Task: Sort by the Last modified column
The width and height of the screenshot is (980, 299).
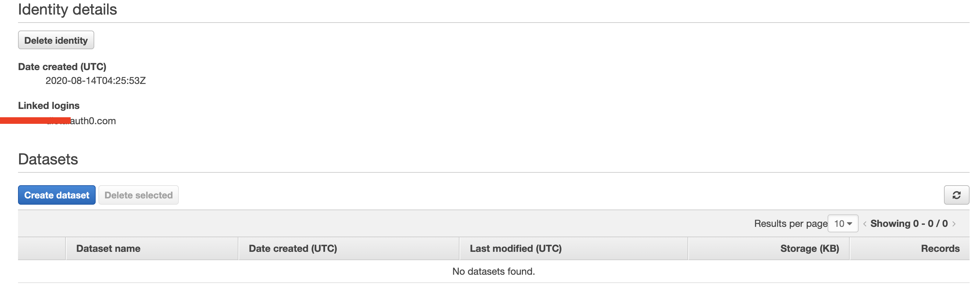Action: (x=516, y=248)
